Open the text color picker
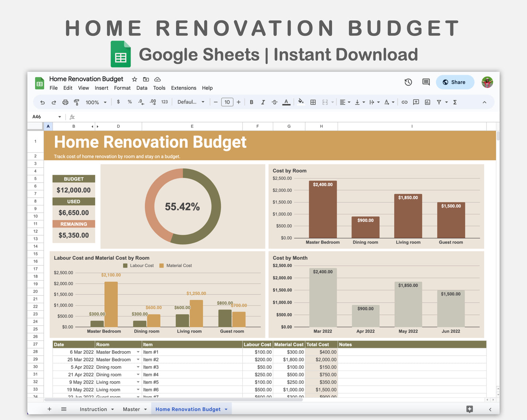 tap(286, 102)
